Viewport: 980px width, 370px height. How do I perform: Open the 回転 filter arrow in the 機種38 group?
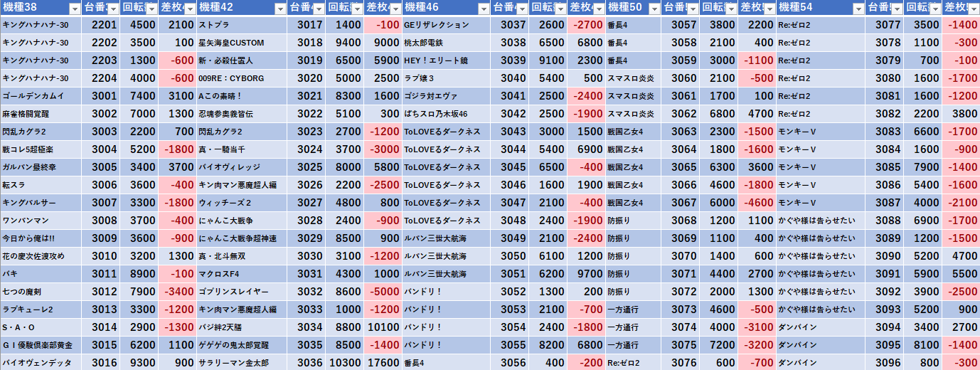(x=151, y=9)
